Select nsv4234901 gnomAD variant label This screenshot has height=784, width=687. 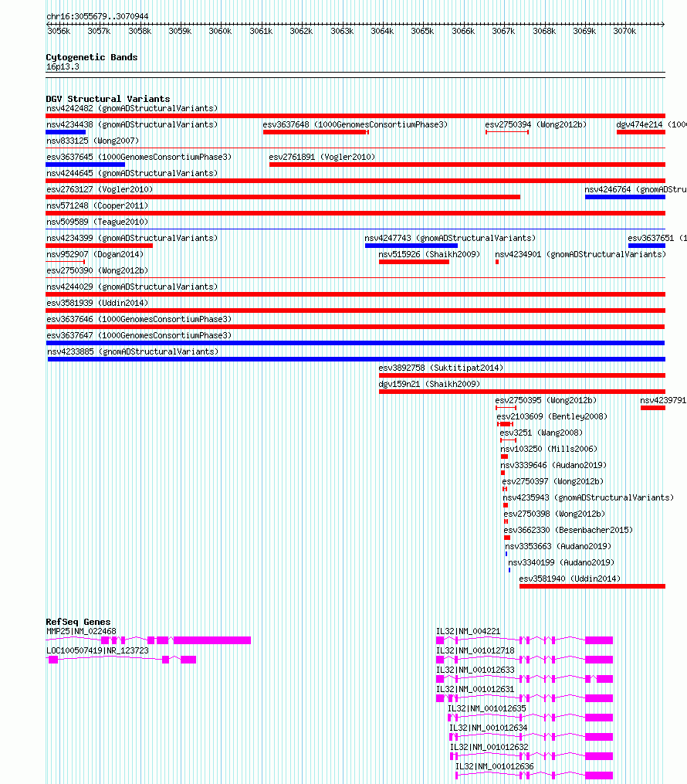[580, 254]
